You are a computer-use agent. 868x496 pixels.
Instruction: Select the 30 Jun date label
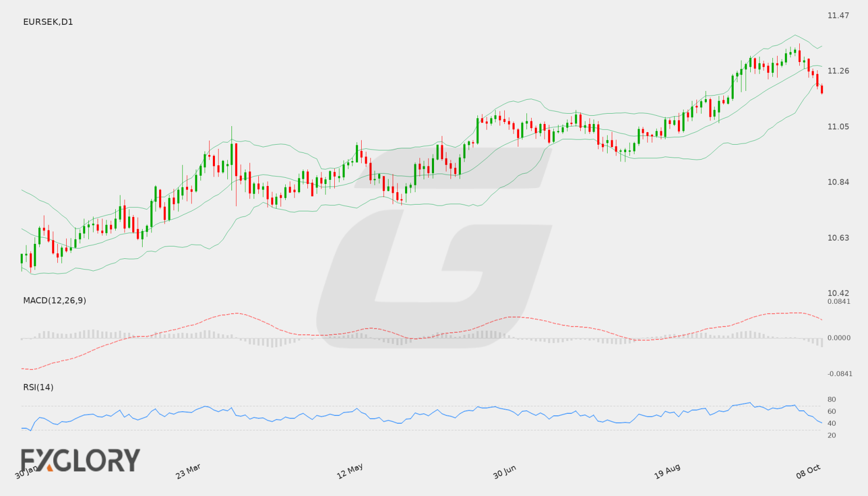click(x=504, y=472)
